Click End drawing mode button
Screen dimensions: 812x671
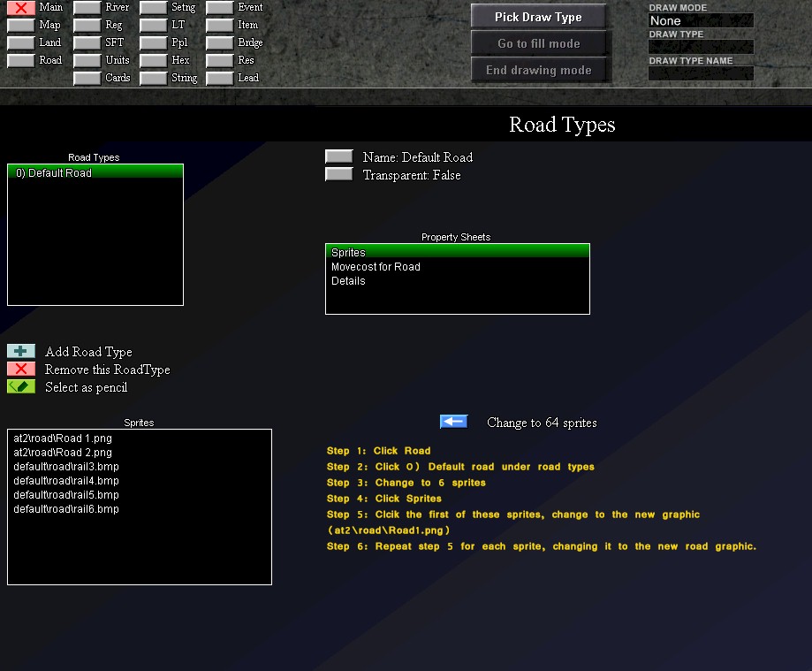coord(539,70)
